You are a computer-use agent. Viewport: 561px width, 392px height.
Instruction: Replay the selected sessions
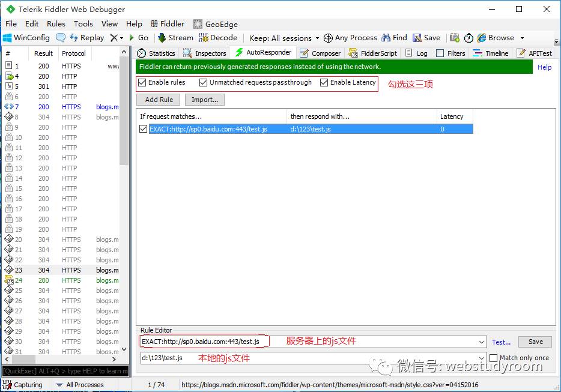click(86, 38)
